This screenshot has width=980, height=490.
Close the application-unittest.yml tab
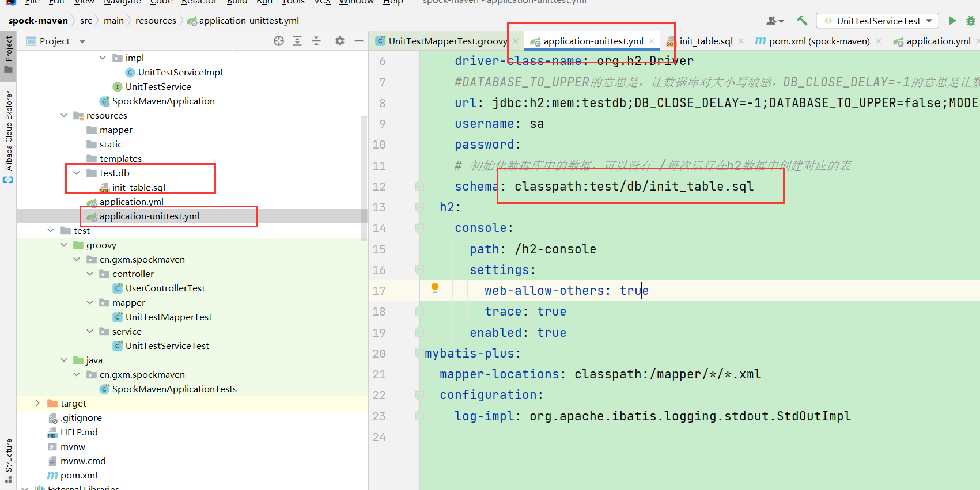[652, 41]
